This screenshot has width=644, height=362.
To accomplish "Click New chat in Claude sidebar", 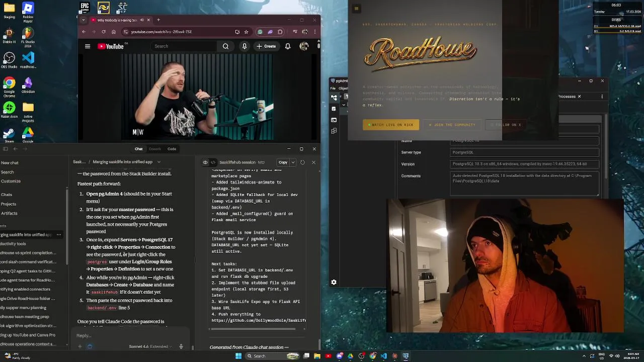I will pyautogui.click(x=10, y=163).
